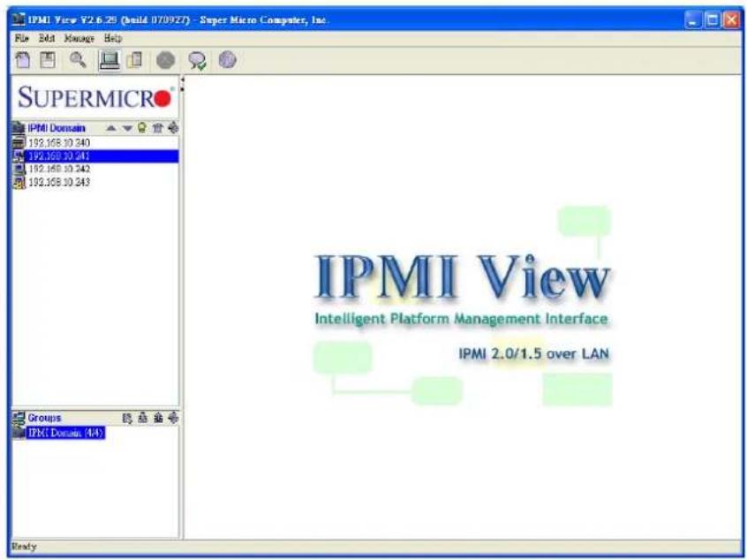The height and width of the screenshot is (560, 747).
Task: Click the trash can icon in IPMI Domain header
Action: (x=158, y=128)
